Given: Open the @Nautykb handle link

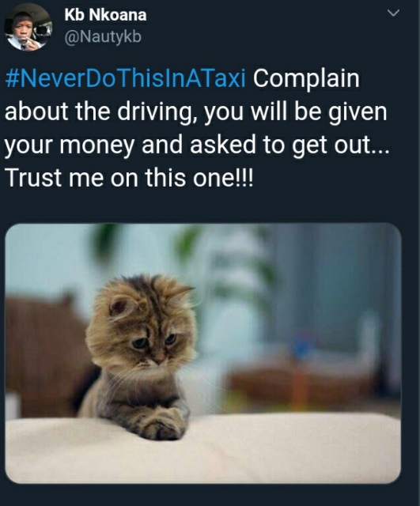Looking at the screenshot, I should 103,37.
